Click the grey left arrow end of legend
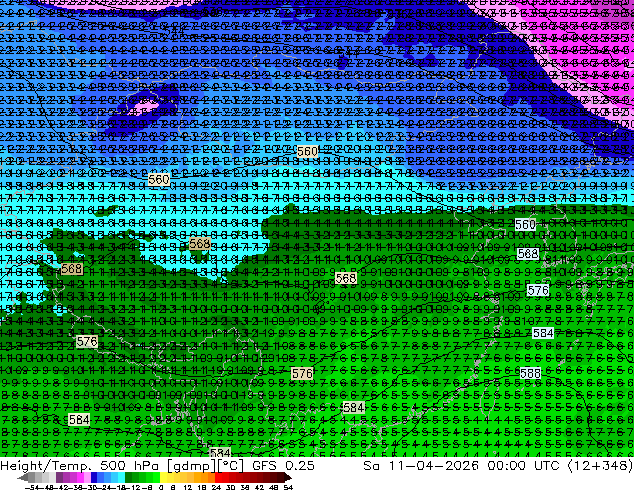 (23, 478)
